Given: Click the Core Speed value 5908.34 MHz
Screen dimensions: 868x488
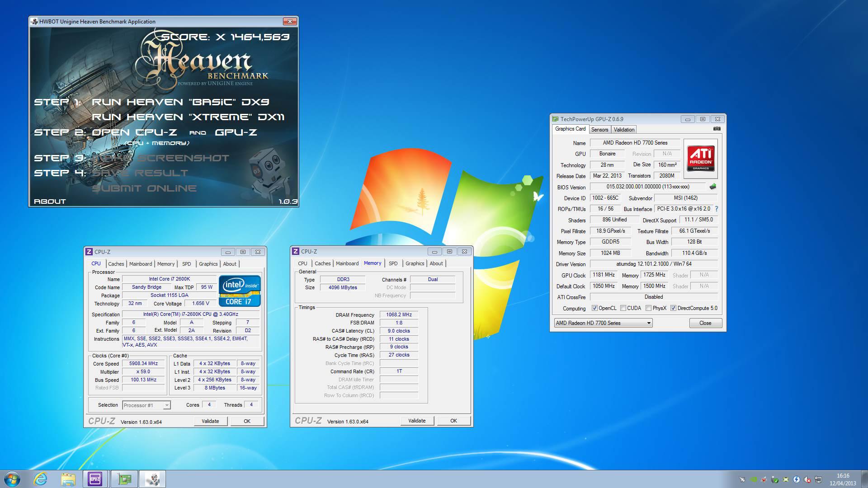Looking at the screenshot, I should click(x=143, y=363).
